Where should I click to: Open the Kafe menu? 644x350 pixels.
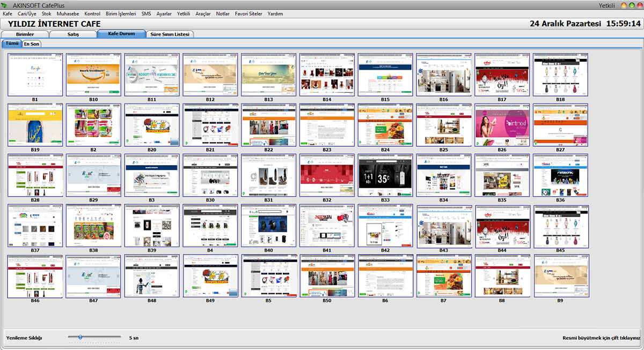(8, 14)
